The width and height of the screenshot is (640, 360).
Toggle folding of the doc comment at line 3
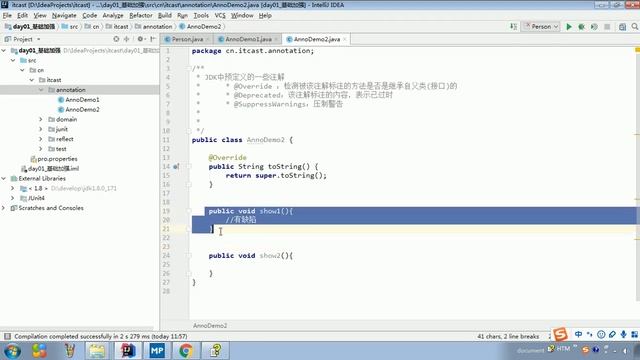[x=189, y=68]
